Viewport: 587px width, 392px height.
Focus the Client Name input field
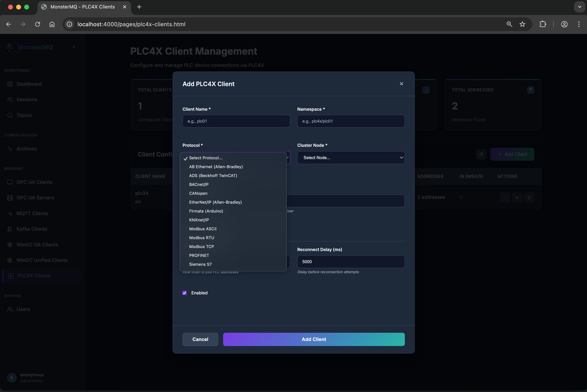236,121
